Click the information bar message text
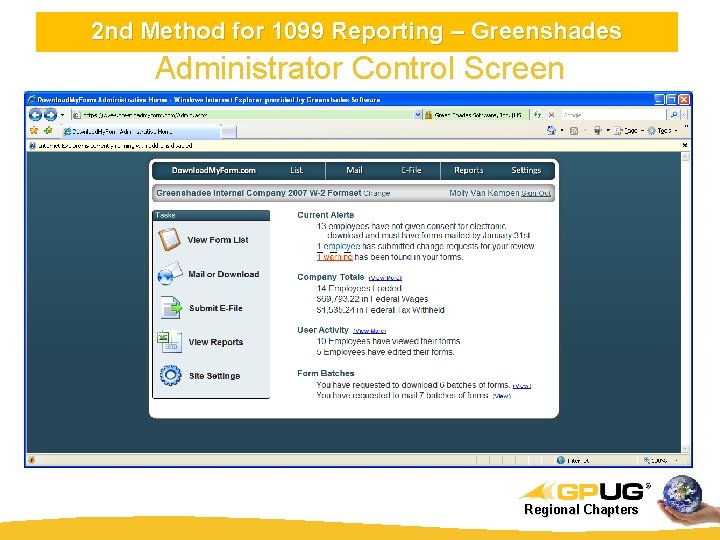 (115, 146)
